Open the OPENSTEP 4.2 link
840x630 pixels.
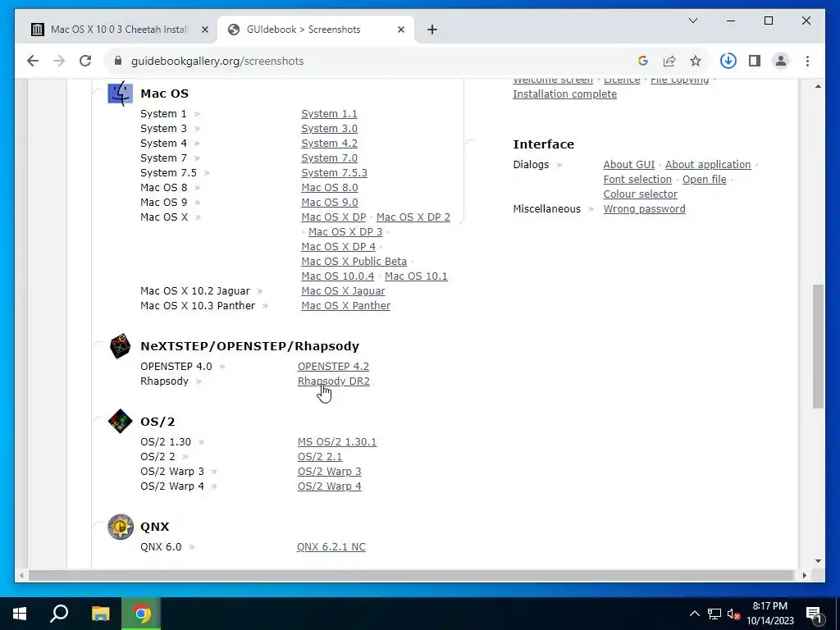[x=333, y=367]
